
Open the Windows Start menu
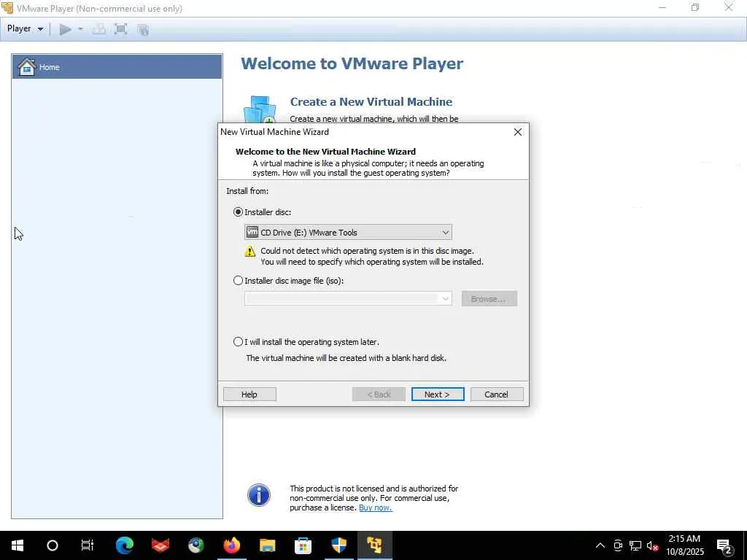tap(18, 545)
